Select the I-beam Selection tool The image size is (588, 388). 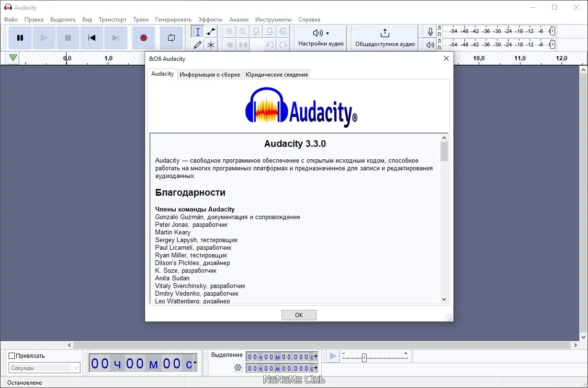(197, 32)
